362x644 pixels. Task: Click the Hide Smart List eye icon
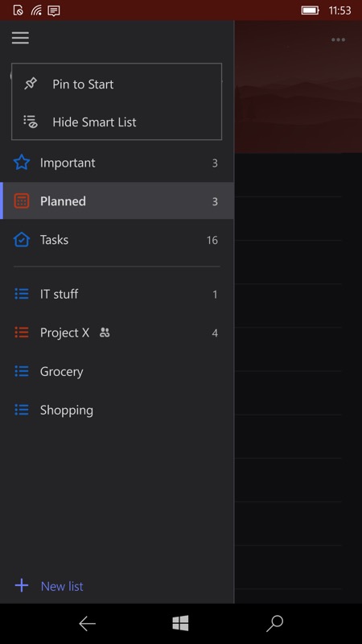pos(31,122)
